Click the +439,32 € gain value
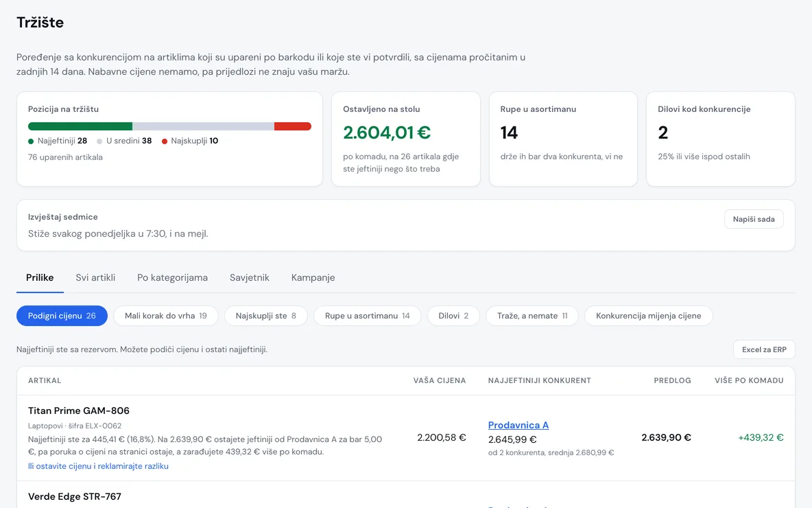 [x=761, y=437]
